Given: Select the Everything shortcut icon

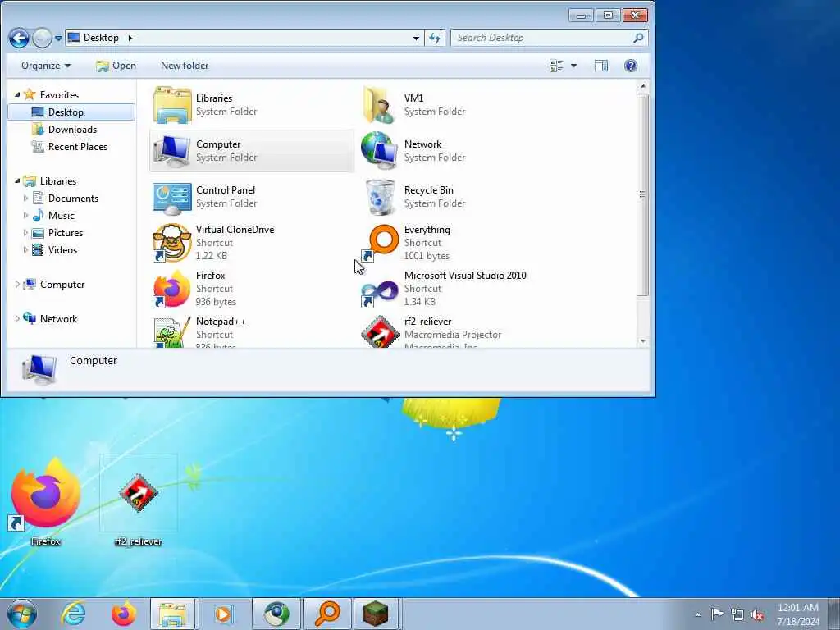Looking at the screenshot, I should point(380,243).
